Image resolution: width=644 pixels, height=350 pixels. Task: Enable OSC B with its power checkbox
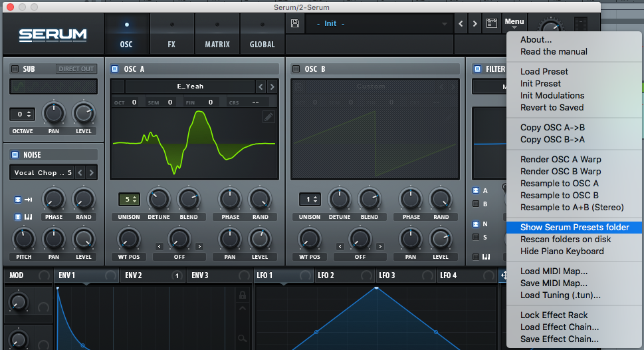[296, 69]
